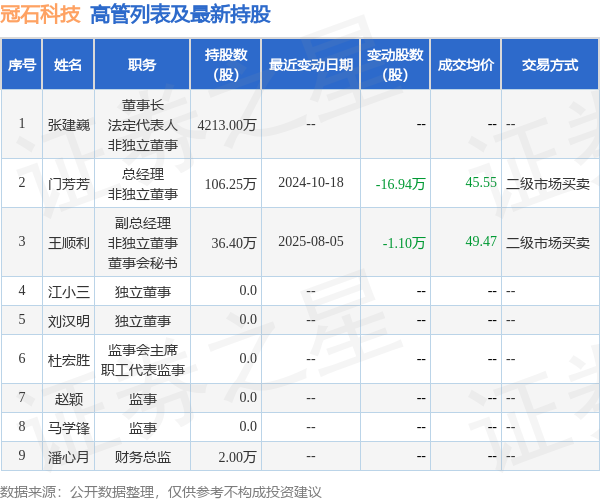600x501 pixels.
Task: Click the 最近变动日期 column header
Action: pyautogui.click(x=311, y=65)
